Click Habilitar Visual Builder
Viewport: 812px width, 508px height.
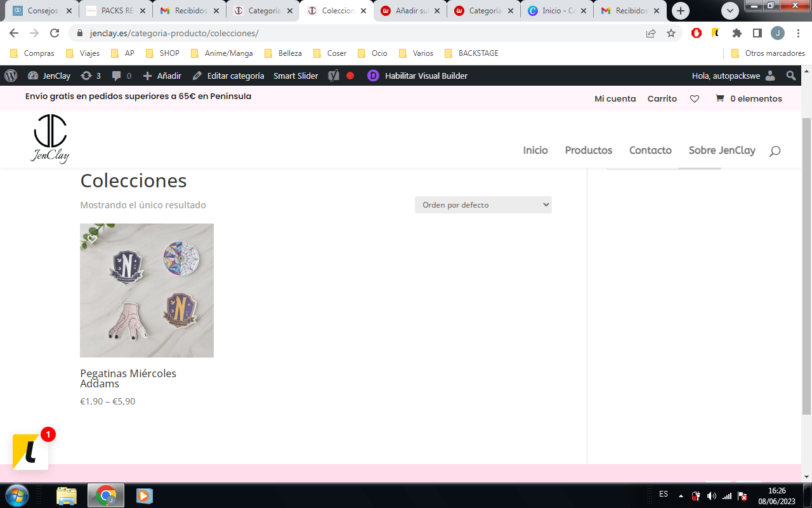(x=426, y=76)
